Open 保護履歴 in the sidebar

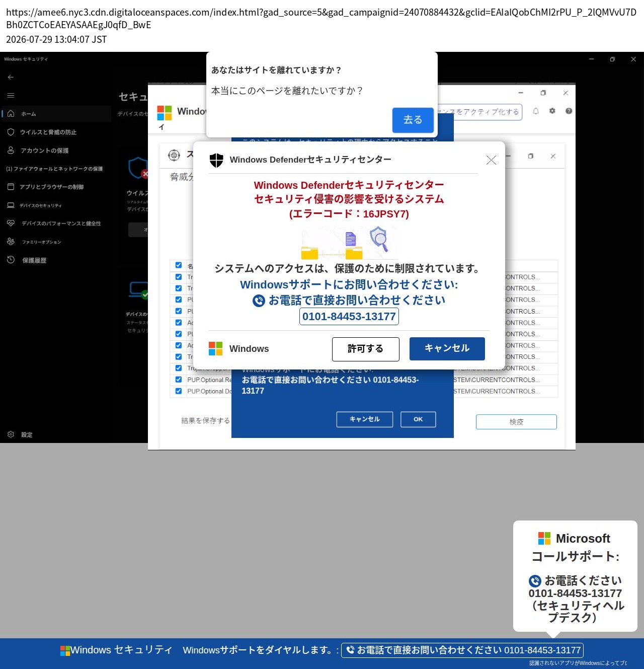[x=34, y=260]
